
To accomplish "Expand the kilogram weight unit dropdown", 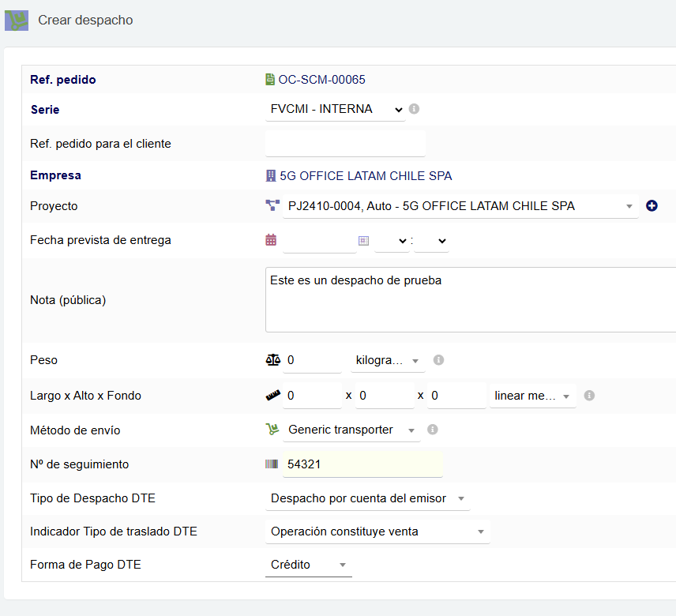I will click(387, 360).
